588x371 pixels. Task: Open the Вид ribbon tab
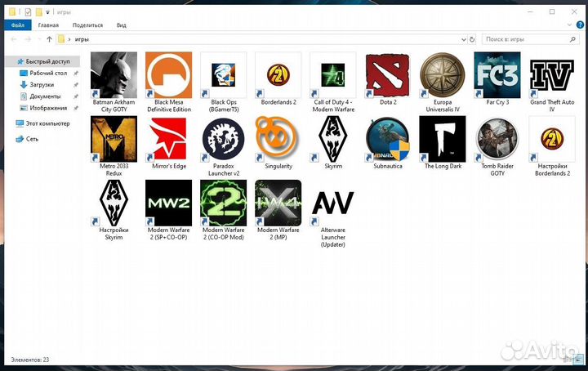click(x=121, y=25)
